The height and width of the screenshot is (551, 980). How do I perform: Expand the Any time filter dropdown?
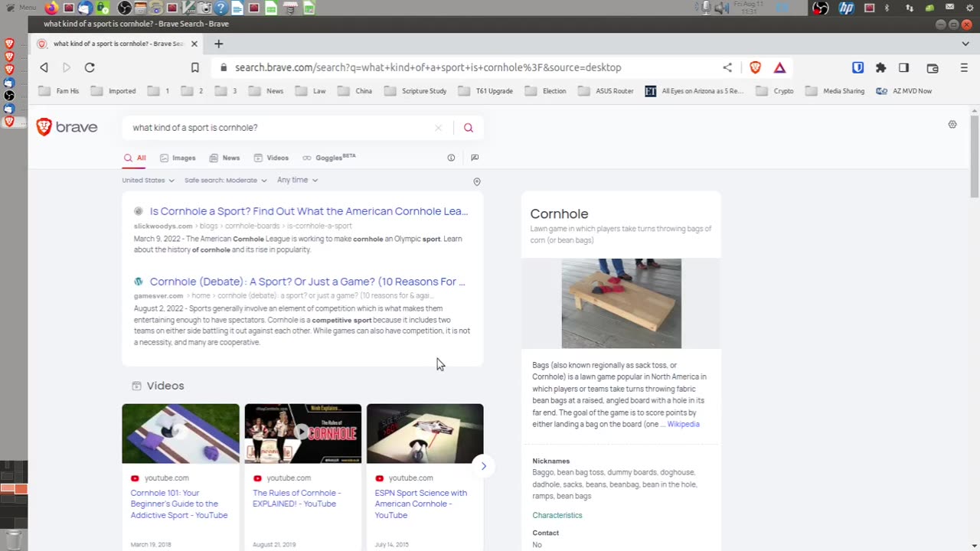[297, 180]
